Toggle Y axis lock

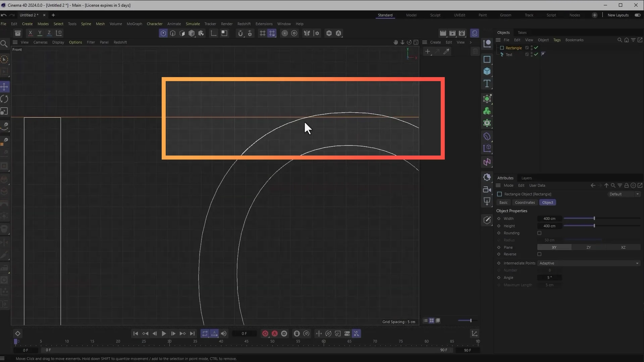click(x=40, y=33)
